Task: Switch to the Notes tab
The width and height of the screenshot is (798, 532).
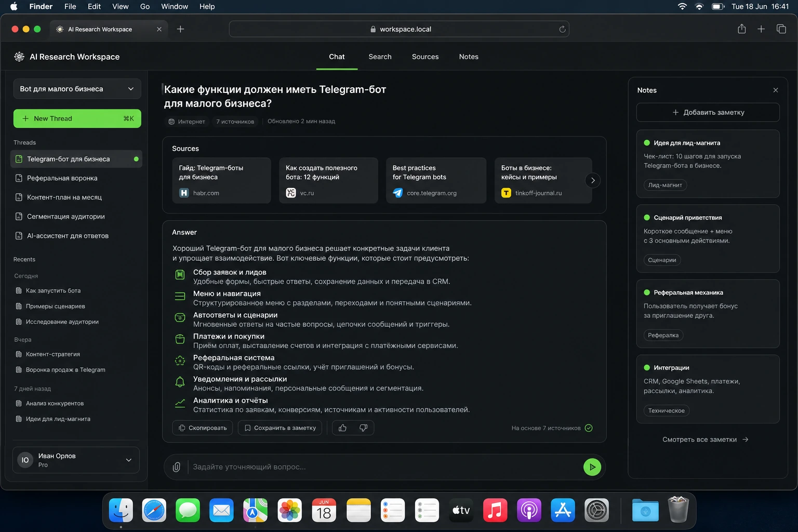Action: pyautogui.click(x=469, y=57)
